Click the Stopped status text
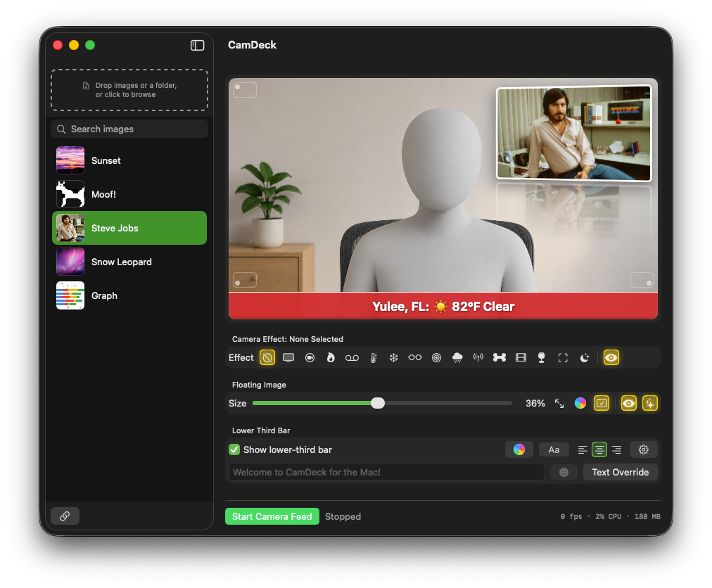Screen dimensions: 712x588 pyautogui.click(x=343, y=517)
